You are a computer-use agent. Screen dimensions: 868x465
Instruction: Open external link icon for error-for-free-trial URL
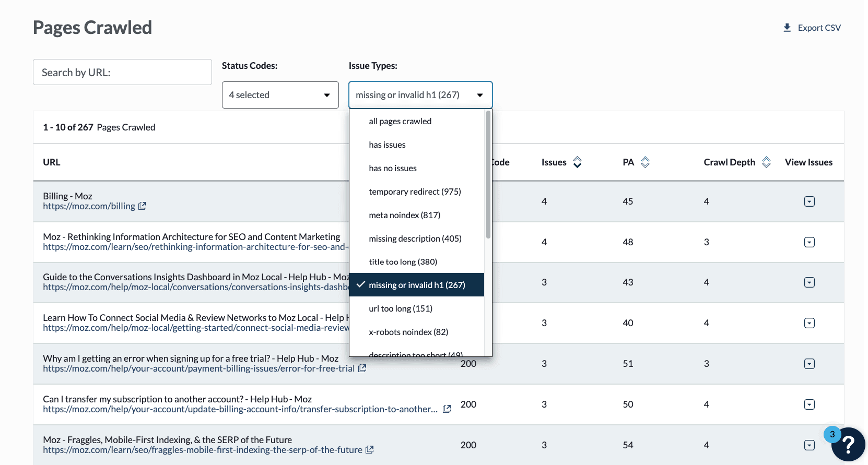click(x=362, y=368)
